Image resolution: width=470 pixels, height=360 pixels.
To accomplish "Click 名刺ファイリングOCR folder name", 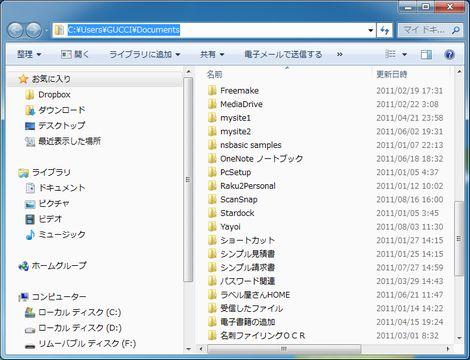I will pyautogui.click(x=263, y=336).
